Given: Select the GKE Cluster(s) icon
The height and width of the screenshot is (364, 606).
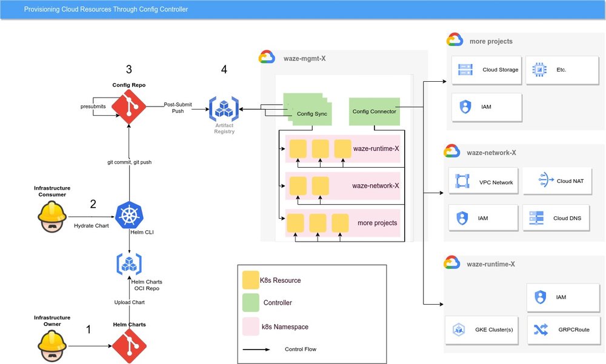Looking at the screenshot, I should click(x=459, y=329).
